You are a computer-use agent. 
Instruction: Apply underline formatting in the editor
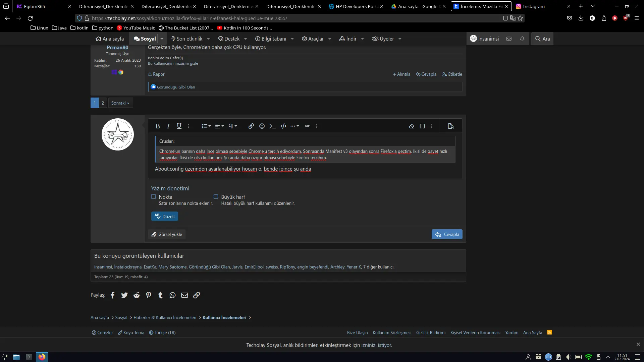pyautogui.click(x=179, y=126)
